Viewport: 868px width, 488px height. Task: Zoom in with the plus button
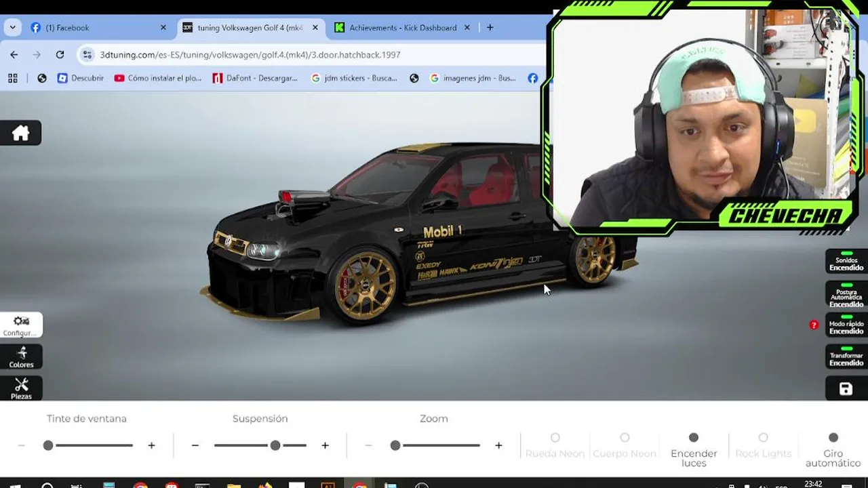[498, 445]
